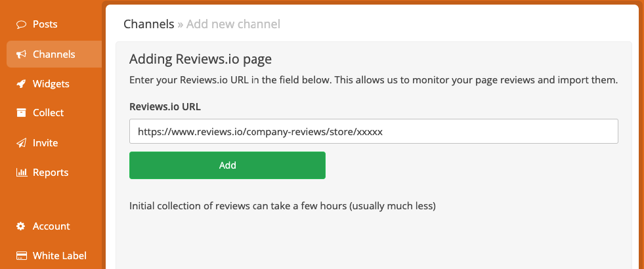Click the White Label card icon

click(22, 256)
